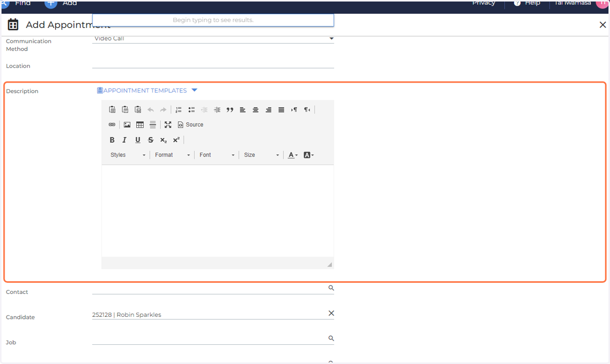The image size is (610, 364).
Task: Click Paste from Word icon
Action: click(x=138, y=110)
